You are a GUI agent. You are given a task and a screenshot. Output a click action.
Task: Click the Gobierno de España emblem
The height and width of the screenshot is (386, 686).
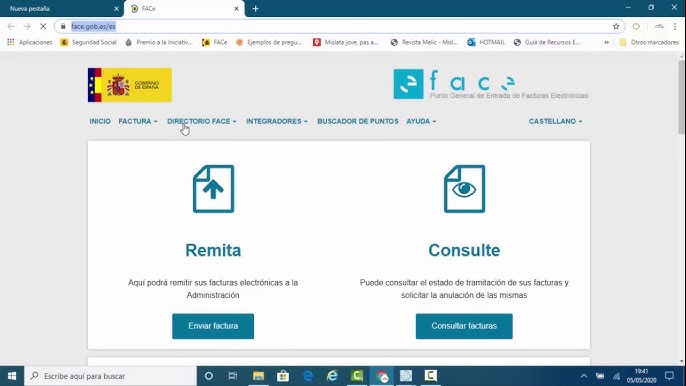coord(130,85)
